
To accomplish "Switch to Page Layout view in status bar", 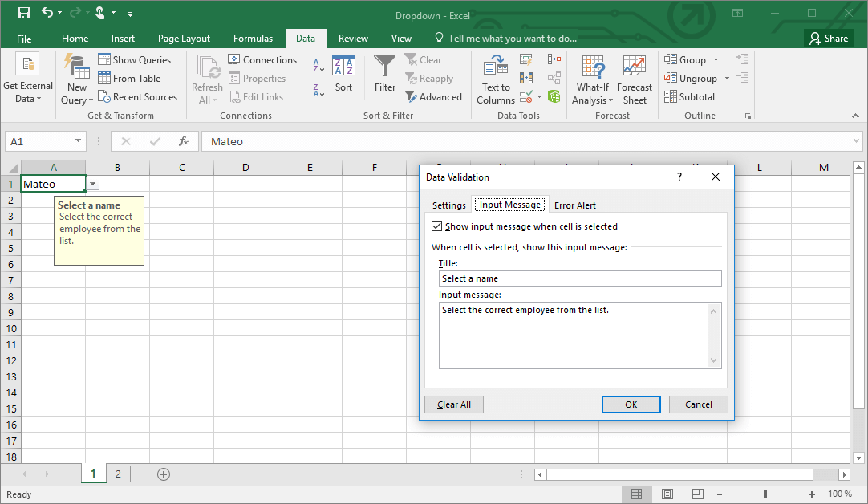I will click(667, 494).
